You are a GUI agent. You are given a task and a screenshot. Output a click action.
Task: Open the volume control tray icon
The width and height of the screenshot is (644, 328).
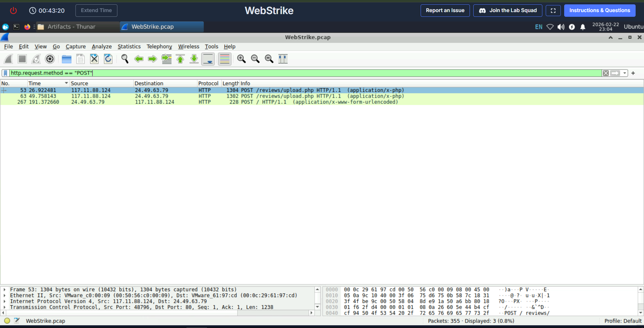561,27
